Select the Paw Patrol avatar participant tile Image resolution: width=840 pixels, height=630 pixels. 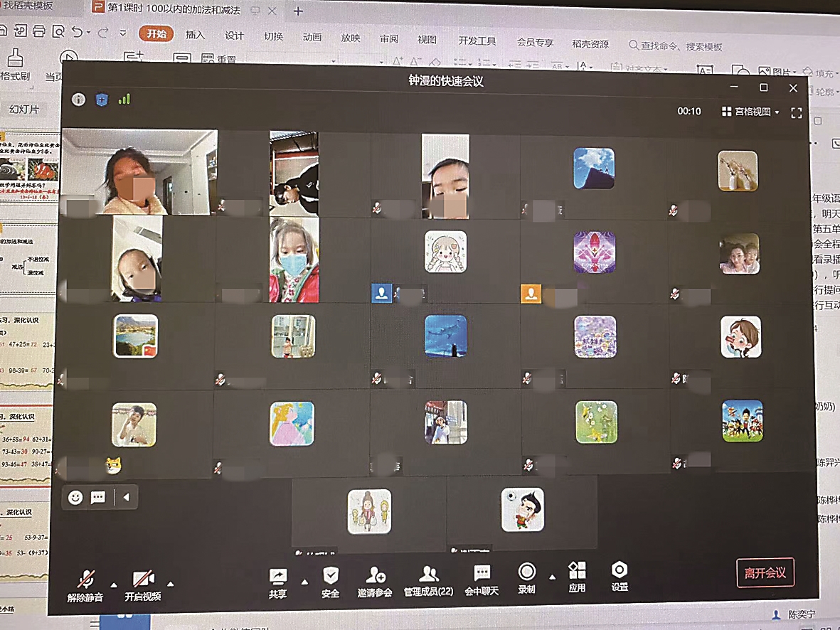(742, 422)
